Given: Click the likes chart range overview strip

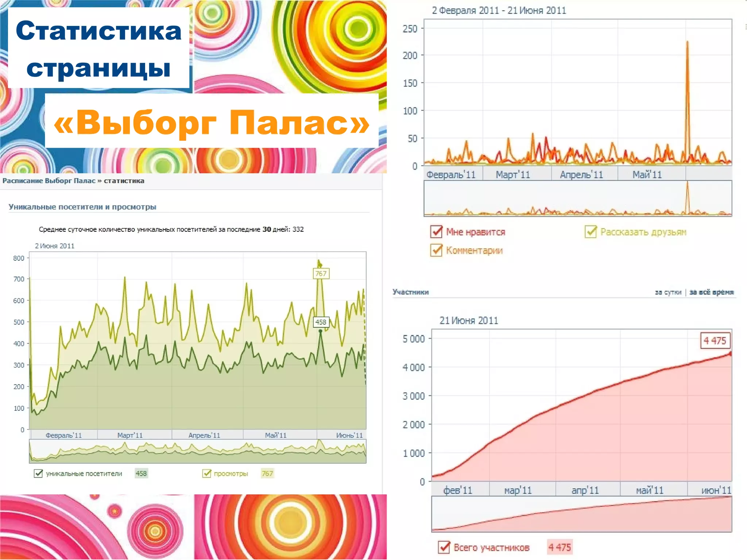Looking at the screenshot, I should click(x=577, y=198).
